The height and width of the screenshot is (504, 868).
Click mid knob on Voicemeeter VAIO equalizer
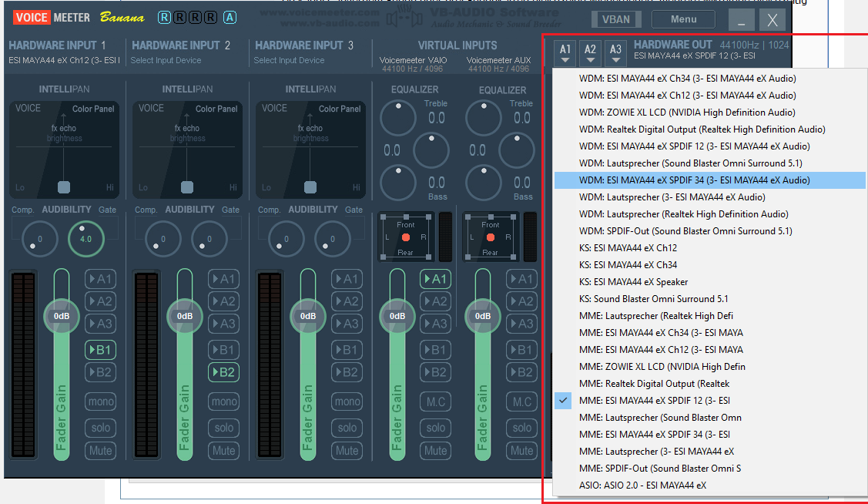click(x=431, y=150)
